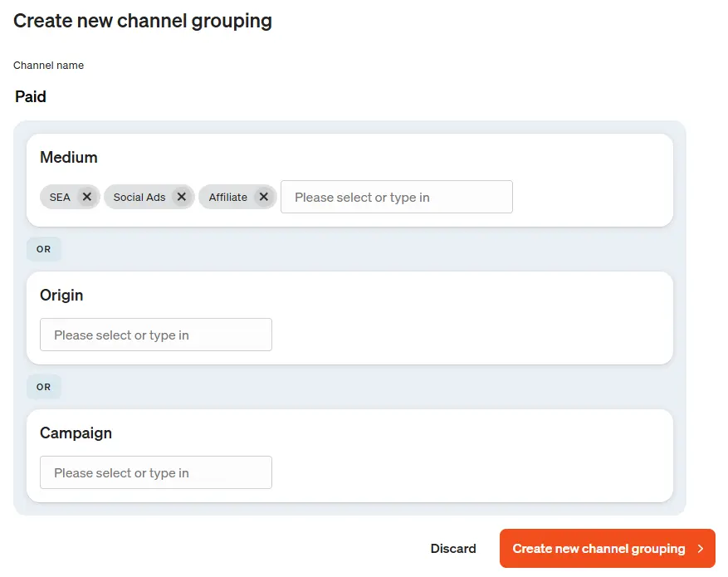Discard the new channel grouping
728x577 pixels.
tap(453, 548)
